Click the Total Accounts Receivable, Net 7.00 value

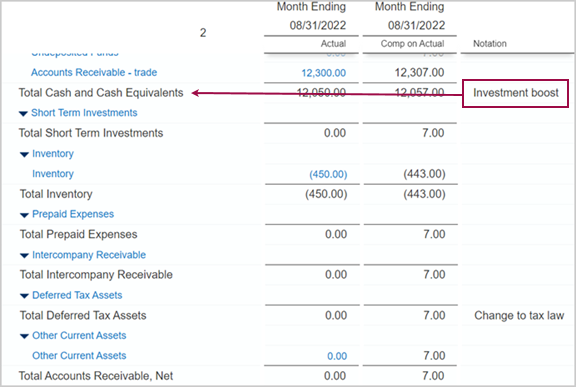(433, 376)
